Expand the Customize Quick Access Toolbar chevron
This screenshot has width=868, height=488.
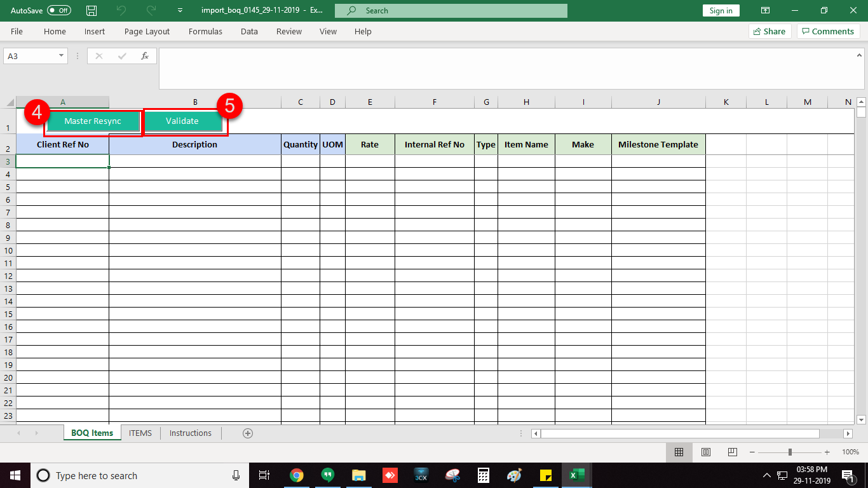[x=179, y=10]
